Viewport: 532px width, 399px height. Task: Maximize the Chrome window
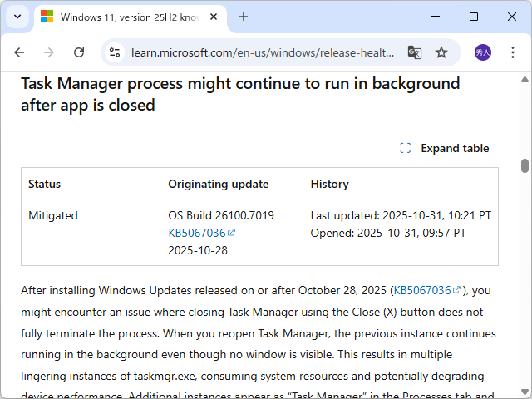(x=474, y=17)
